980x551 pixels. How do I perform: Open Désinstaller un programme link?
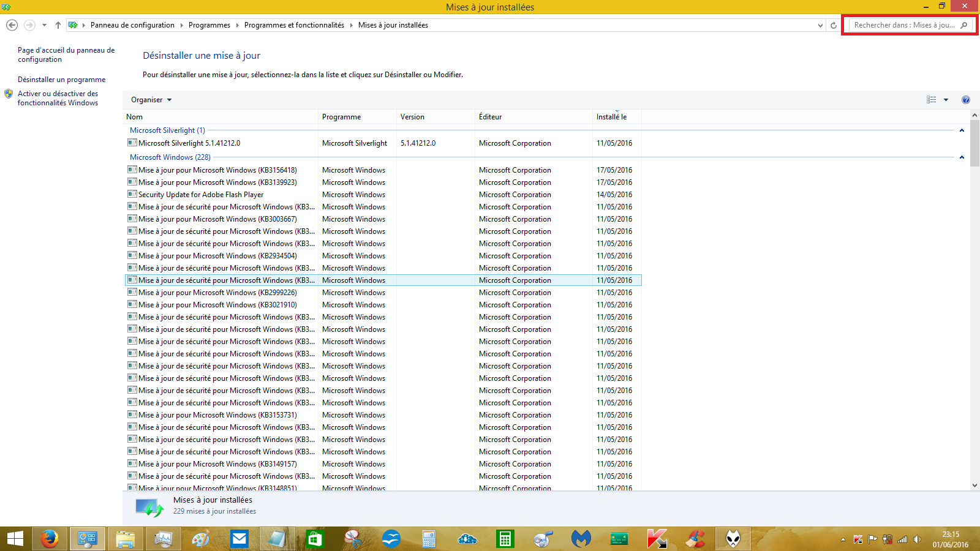pyautogui.click(x=61, y=80)
